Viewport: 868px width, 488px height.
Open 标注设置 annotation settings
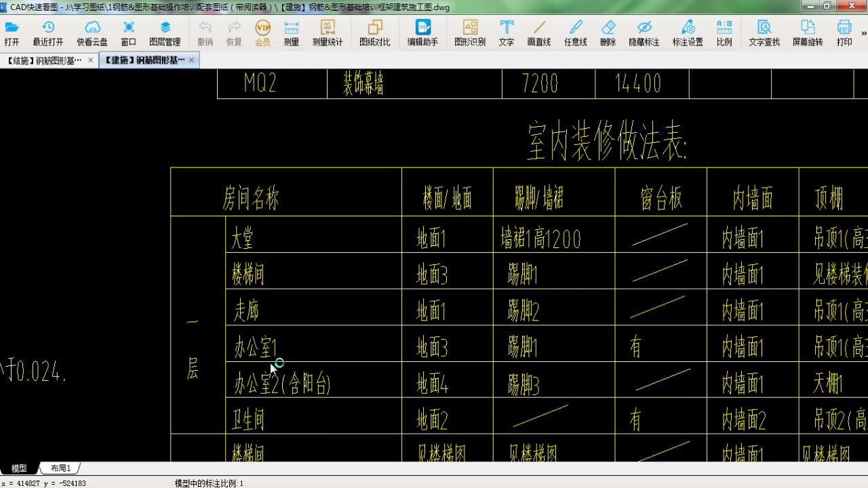[x=688, y=33]
